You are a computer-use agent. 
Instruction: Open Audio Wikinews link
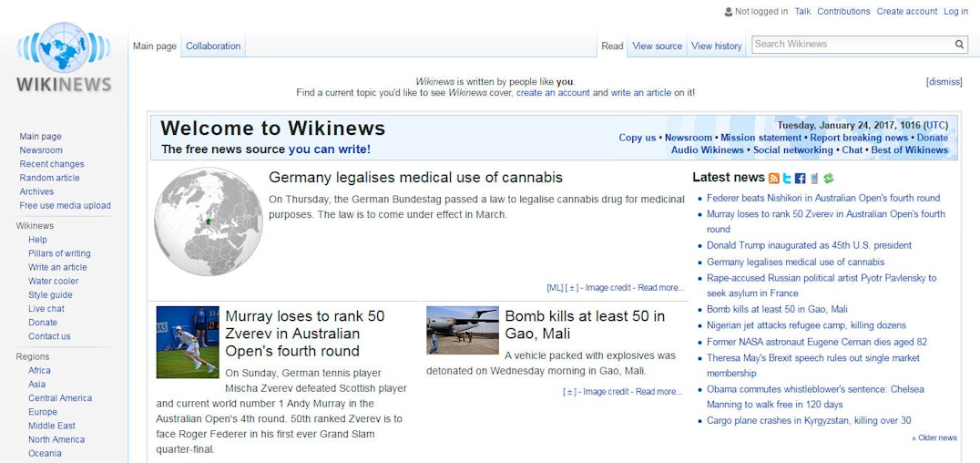point(708,150)
